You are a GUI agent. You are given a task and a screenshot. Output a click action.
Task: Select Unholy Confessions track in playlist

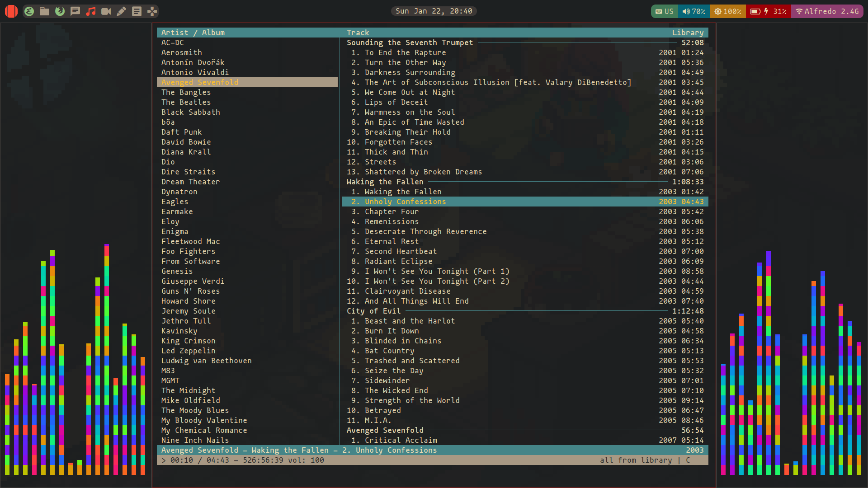tap(405, 202)
